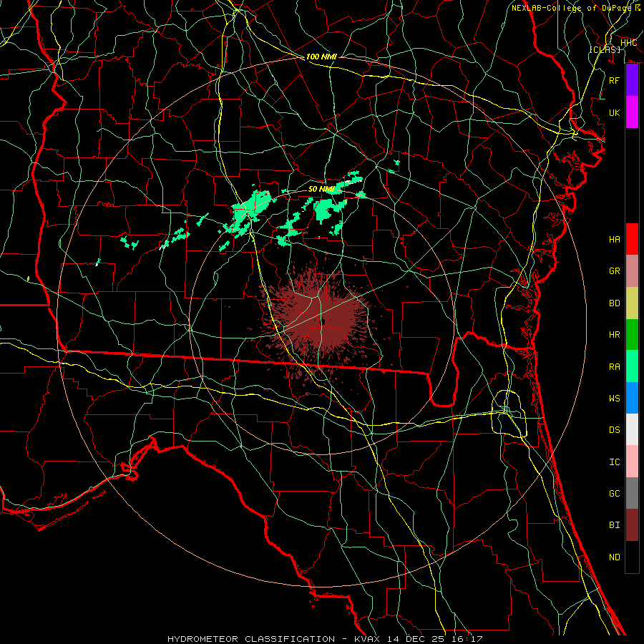This screenshot has height=644, width=644.
Task: Select the "BD" legend label text
Action: [614, 303]
